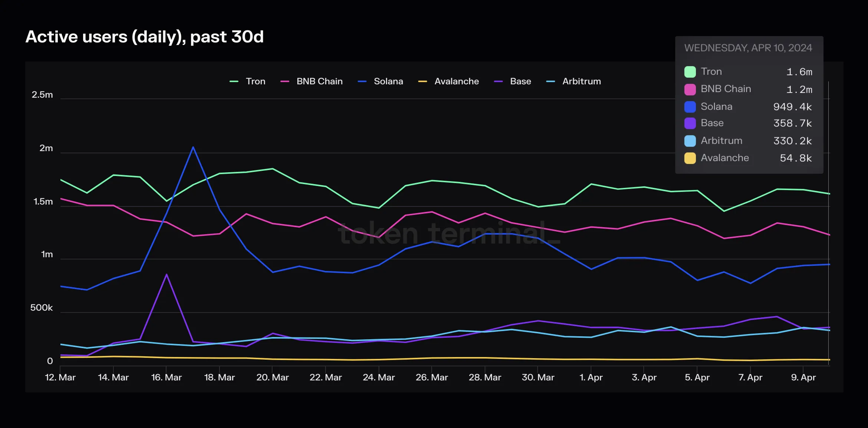The height and width of the screenshot is (428, 868).
Task: Click the Tron value 1.6m
Action: click(x=799, y=72)
